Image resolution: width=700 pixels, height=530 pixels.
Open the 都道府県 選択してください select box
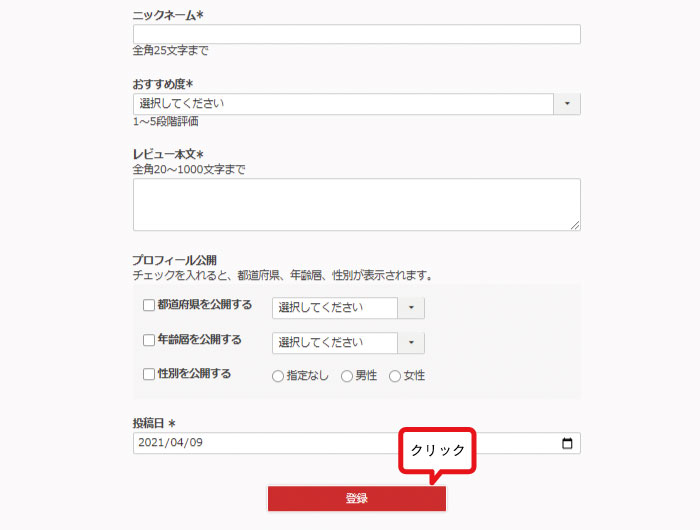335,308
